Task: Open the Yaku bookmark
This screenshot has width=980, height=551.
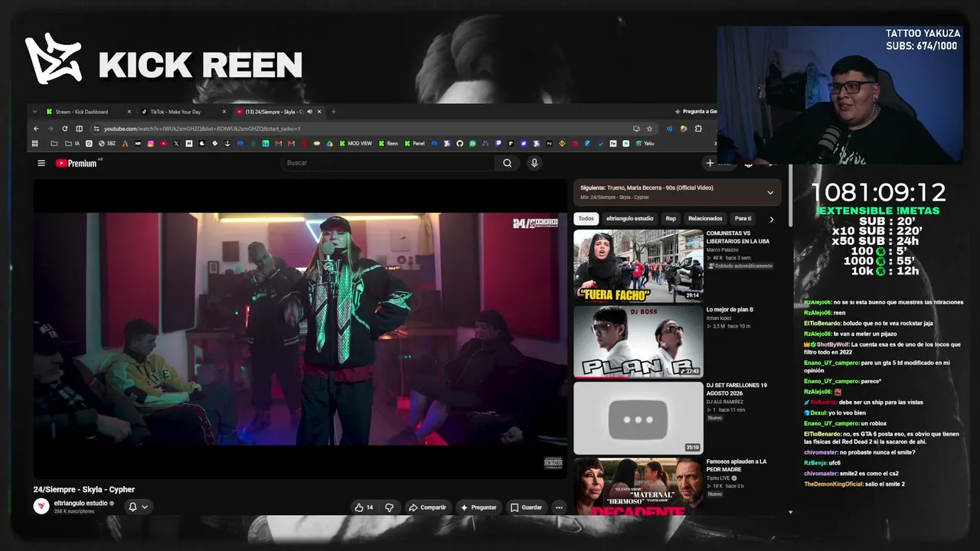Action: tap(644, 143)
